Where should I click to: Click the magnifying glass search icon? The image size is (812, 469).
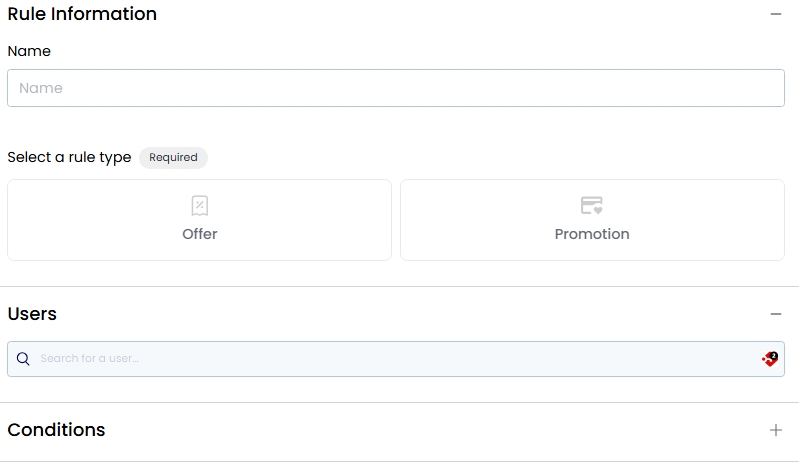23,359
